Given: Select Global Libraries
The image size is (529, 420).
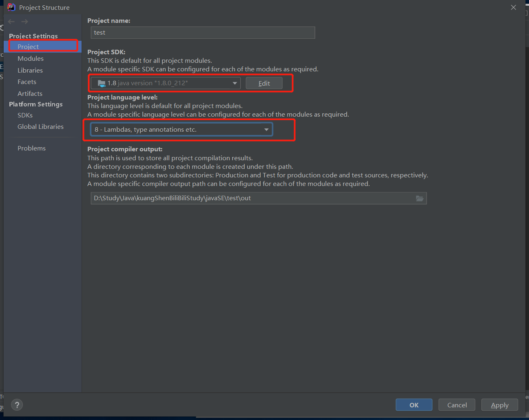Looking at the screenshot, I should (40, 126).
